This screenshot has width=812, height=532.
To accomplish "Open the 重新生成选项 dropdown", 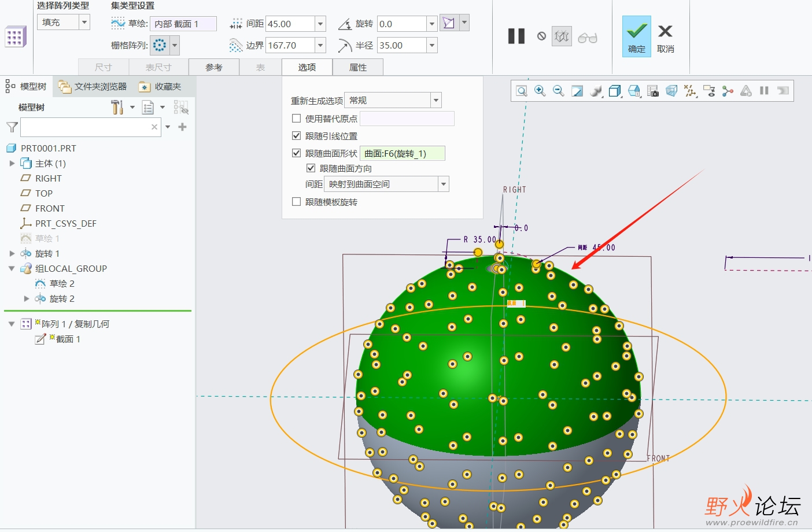I will tap(436, 101).
